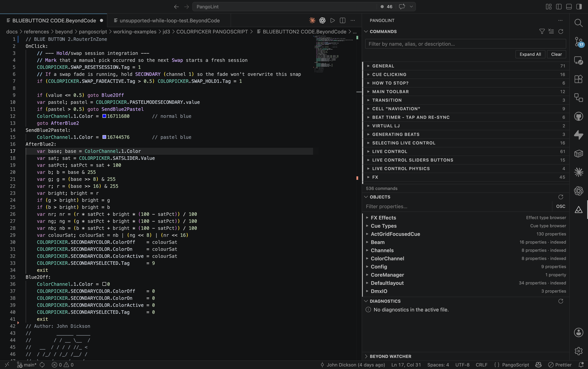The height and width of the screenshot is (369, 588).
Task: Open the Accounts icon in the activity bar
Action: click(x=579, y=332)
